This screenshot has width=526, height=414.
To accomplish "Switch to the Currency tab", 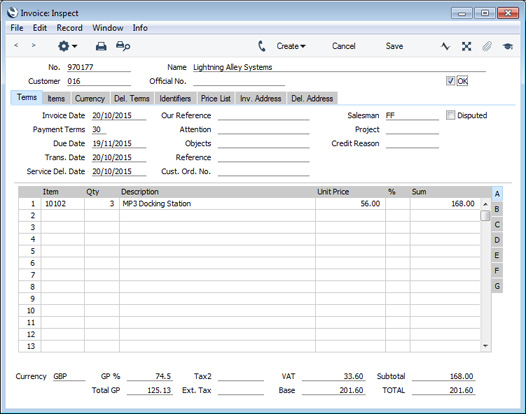I will pos(90,98).
